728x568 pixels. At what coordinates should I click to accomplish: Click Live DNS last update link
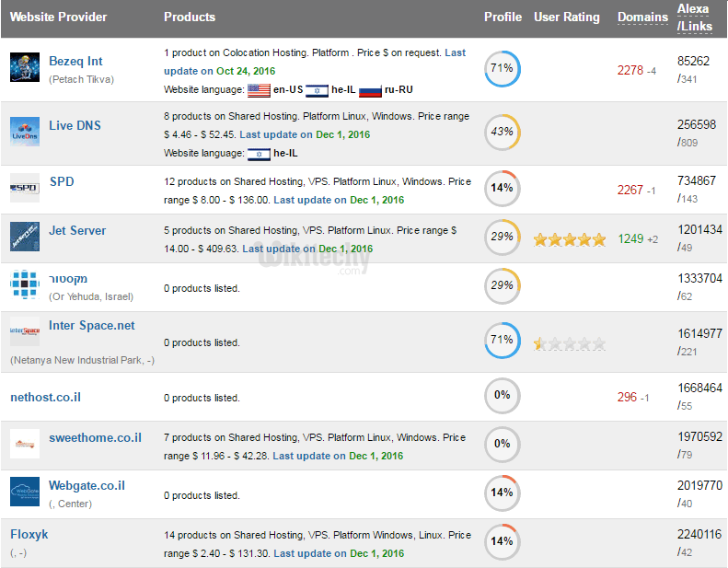coord(305,134)
